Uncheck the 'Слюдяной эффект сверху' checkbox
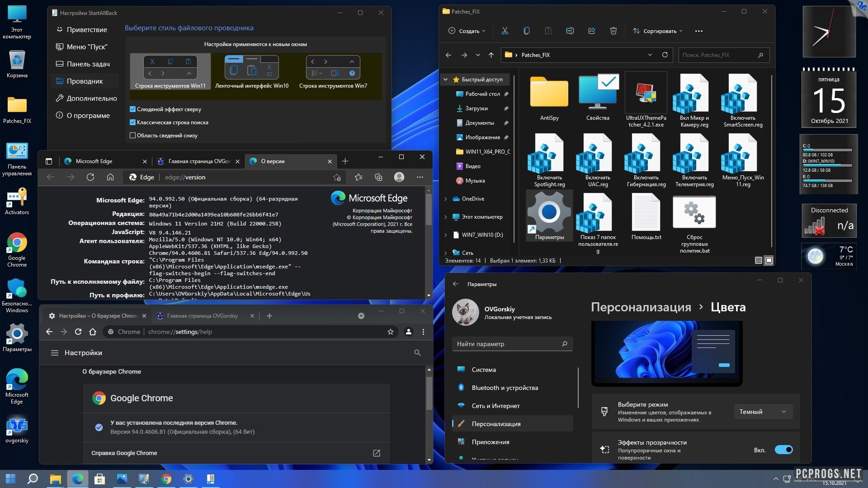 pyautogui.click(x=132, y=109)
